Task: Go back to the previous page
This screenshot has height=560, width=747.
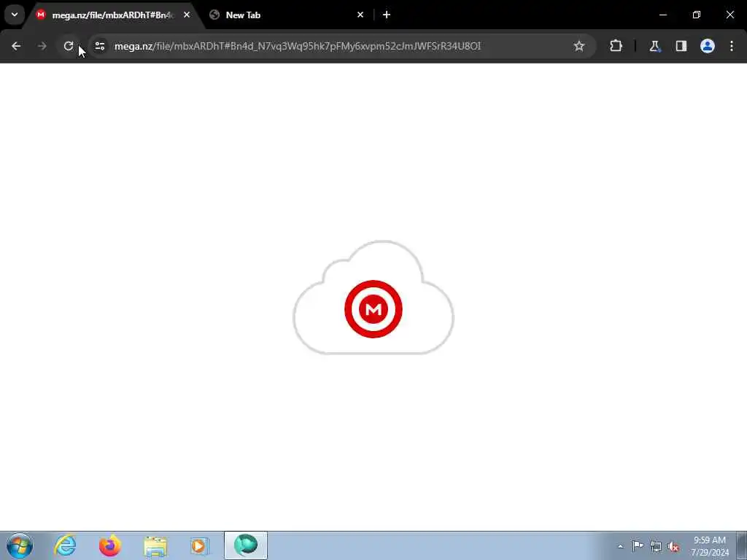Action: [x=16, y=46]
